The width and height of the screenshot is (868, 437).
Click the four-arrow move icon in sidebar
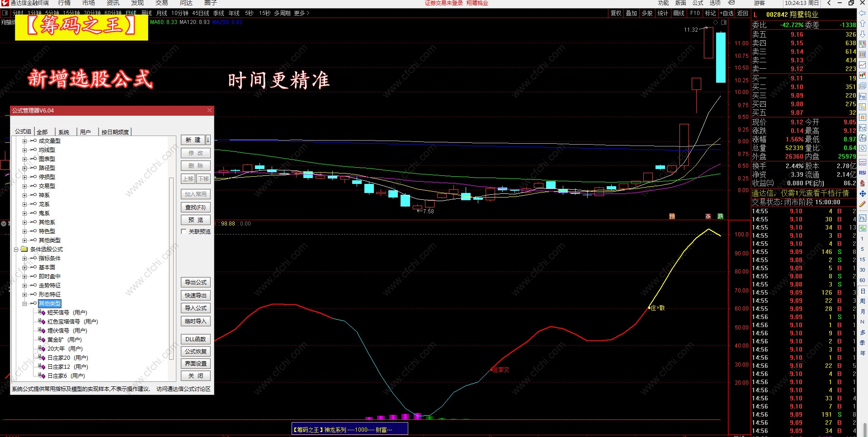tap(863, 193)
